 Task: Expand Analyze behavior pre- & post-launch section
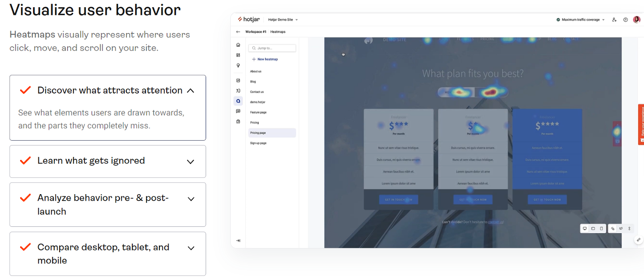[x=191, y=199]
